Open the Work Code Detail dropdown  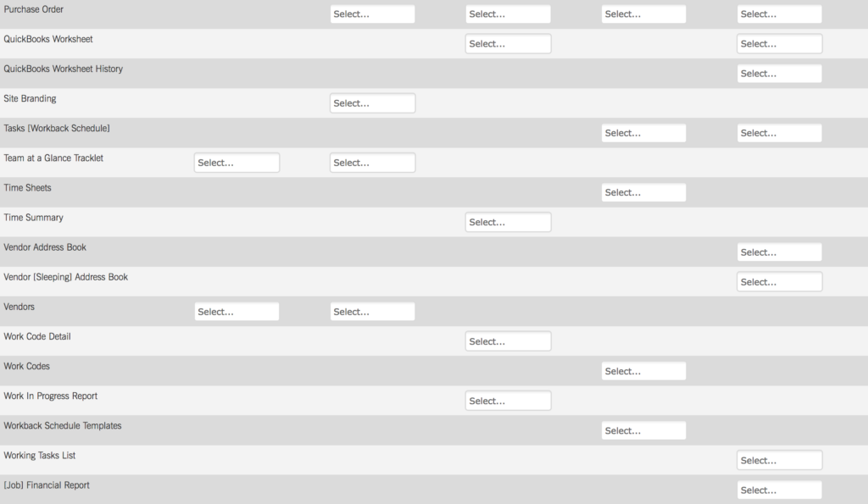click(508, 341)
